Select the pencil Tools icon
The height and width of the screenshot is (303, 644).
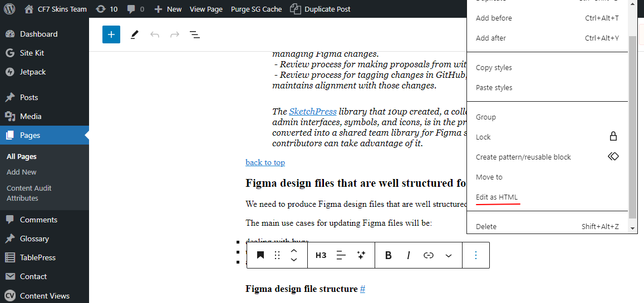coord(134,34)
